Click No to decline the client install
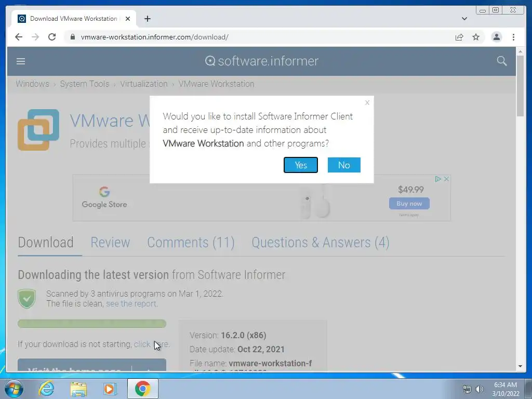The image size is (532, 399). [x=344, y=165]
